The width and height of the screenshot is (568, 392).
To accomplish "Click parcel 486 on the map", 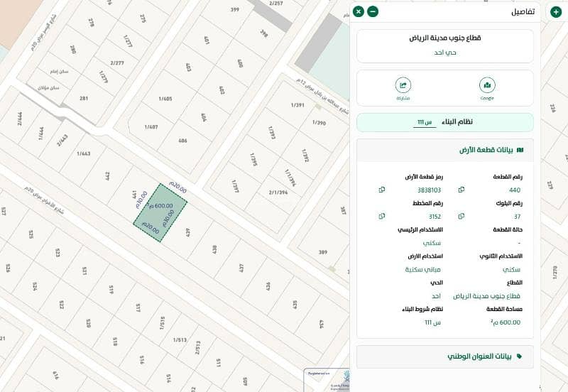I will (182, 141).
